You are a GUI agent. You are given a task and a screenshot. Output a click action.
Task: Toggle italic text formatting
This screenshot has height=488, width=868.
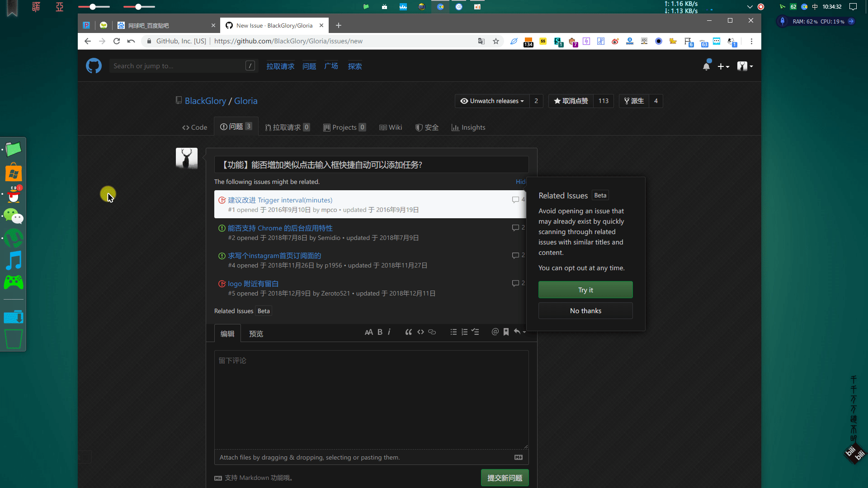pyautogui.click(x=389, y=332)
